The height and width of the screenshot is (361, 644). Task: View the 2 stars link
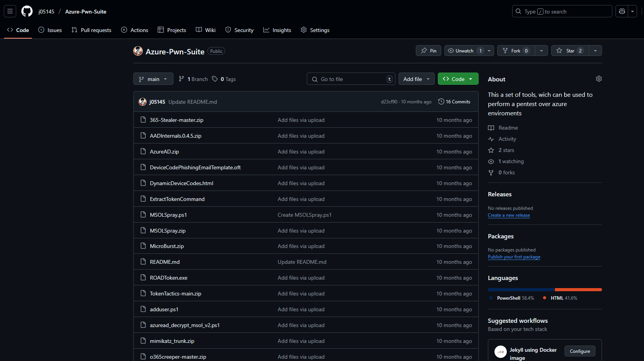click(x=501, y=150)
